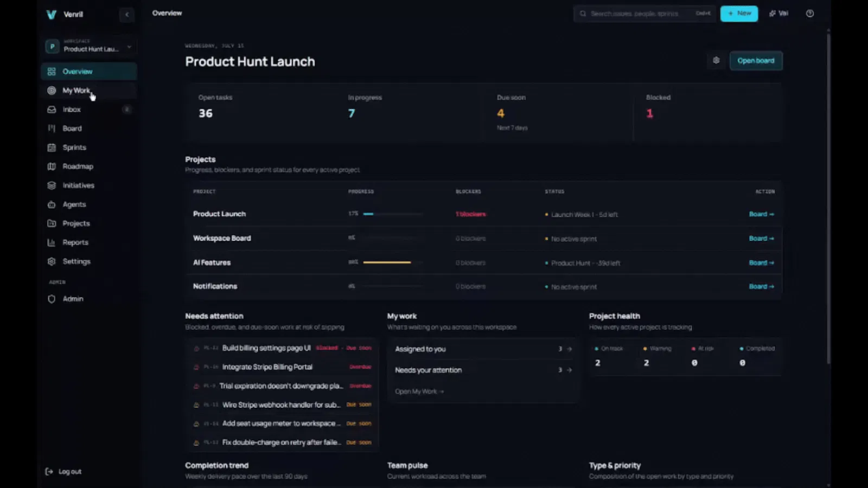Click the help question mark icon

pos(810,14)
